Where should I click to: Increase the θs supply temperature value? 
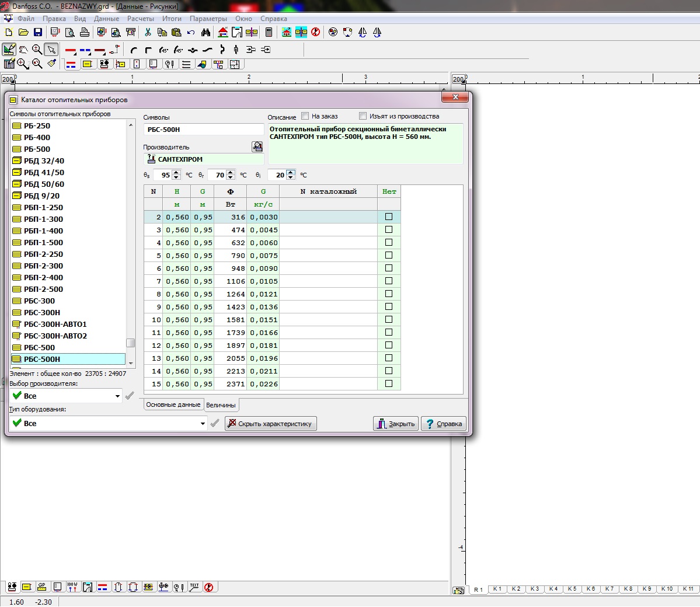point(176,172)
